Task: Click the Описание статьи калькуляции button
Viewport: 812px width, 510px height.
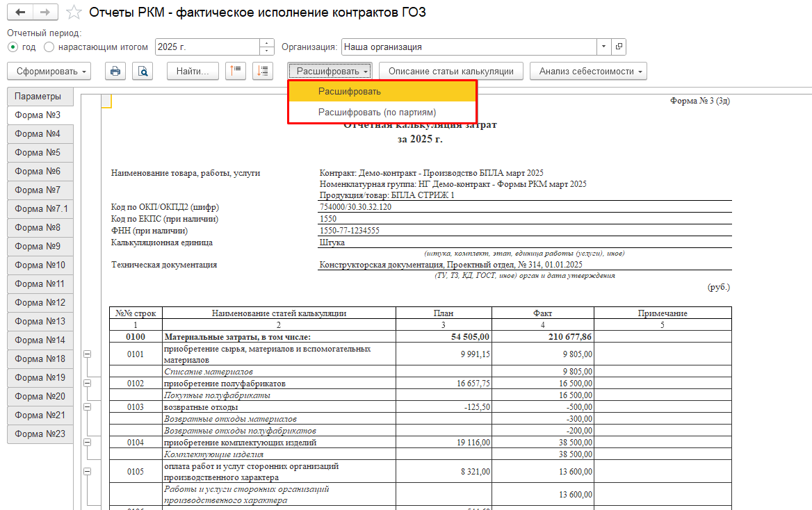Action: pyautogui.click(x=451, y=72)
